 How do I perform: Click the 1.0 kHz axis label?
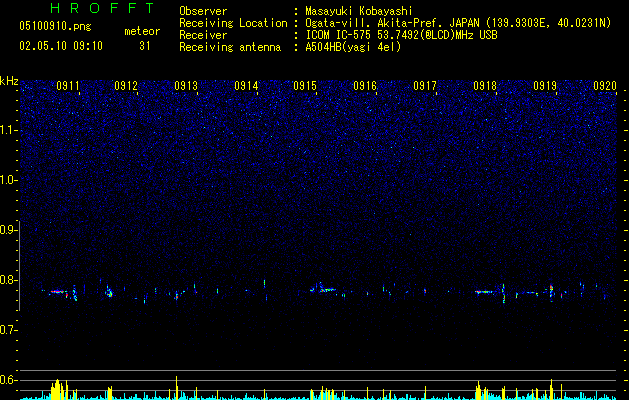(x=8, y=180)
